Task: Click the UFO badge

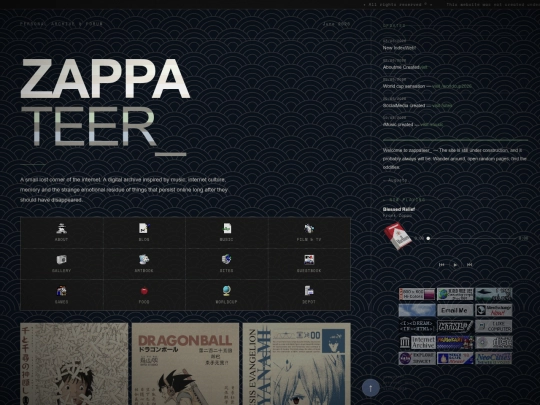Action: coord(494,294)
